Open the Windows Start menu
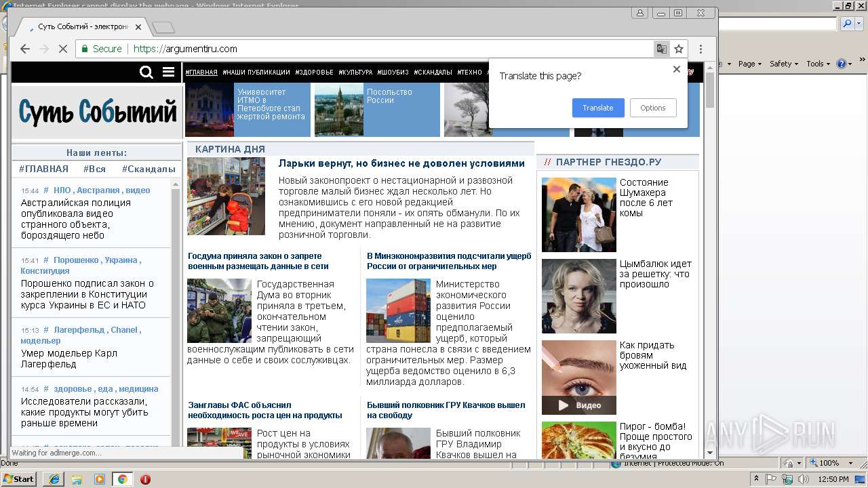 pyautogui.click(x=19, y=479)
